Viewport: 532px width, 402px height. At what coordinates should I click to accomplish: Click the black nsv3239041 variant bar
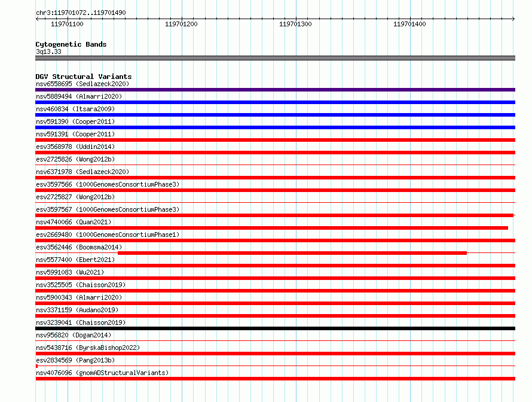(x=275, y=328)
